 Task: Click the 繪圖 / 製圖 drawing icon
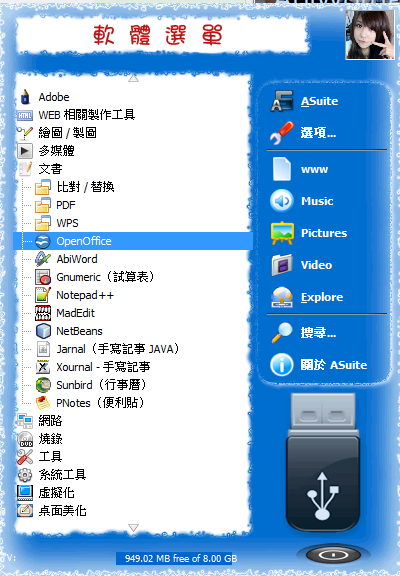(25, 133)
